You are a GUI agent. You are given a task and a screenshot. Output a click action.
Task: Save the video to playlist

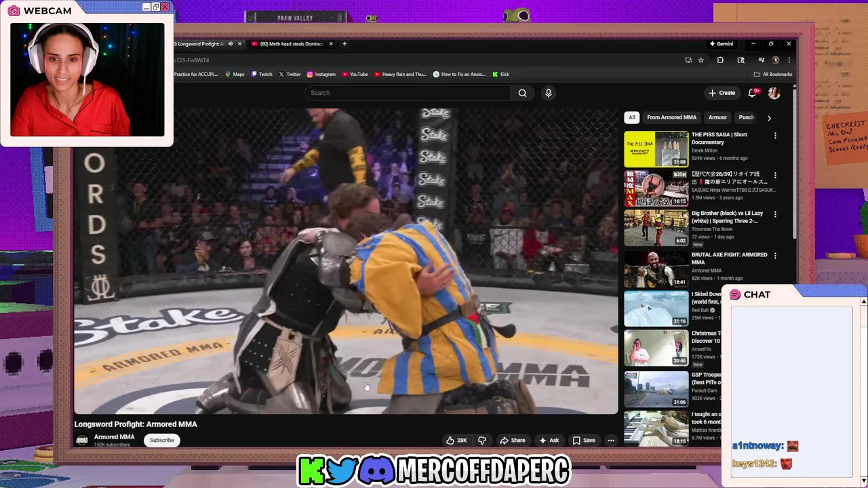tap(584, 441)
